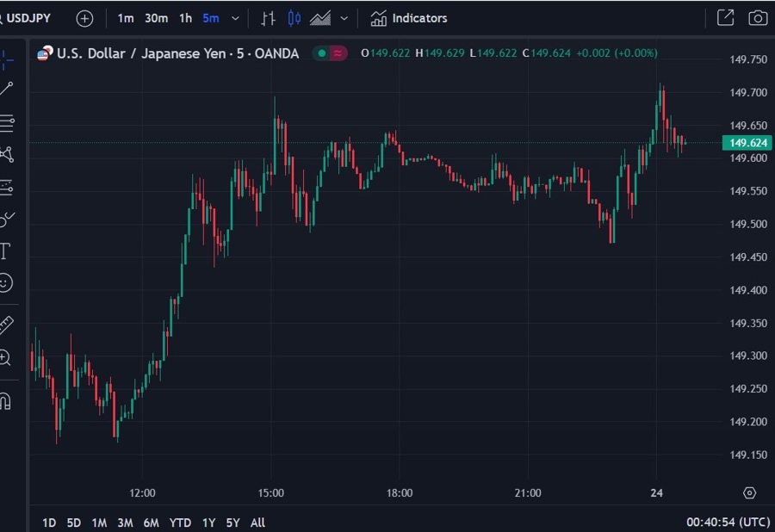Open timezone menu at 00:40:54 (UTC)

[x=728, y=523]
